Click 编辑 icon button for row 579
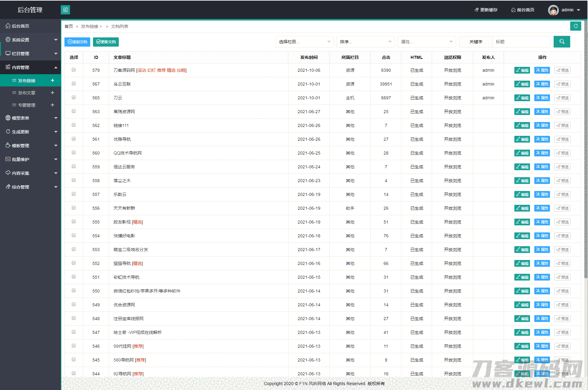Image resolution: width=588 pixels, height=390 pixels. [x=522, y=70]
